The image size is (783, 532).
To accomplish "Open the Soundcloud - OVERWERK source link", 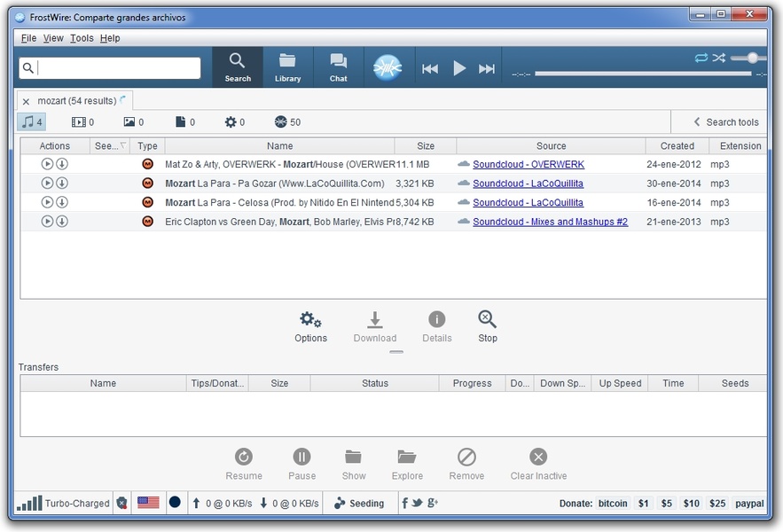I will 529,164.
